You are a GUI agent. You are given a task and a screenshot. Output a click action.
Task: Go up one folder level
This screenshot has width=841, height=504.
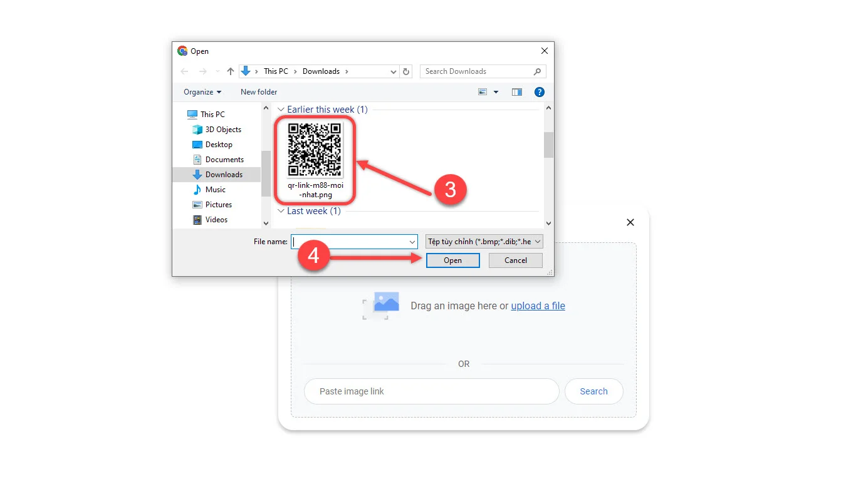coord(231,71)
